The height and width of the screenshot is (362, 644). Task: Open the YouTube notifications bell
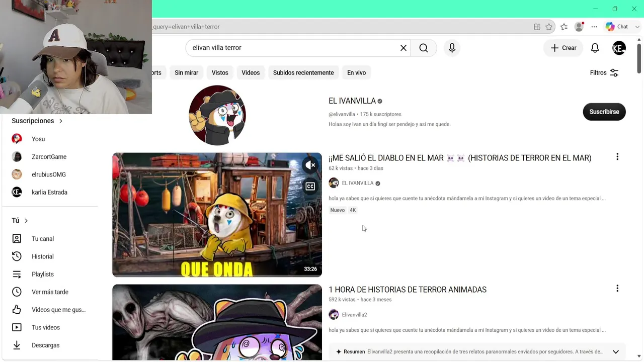(595, 48)
